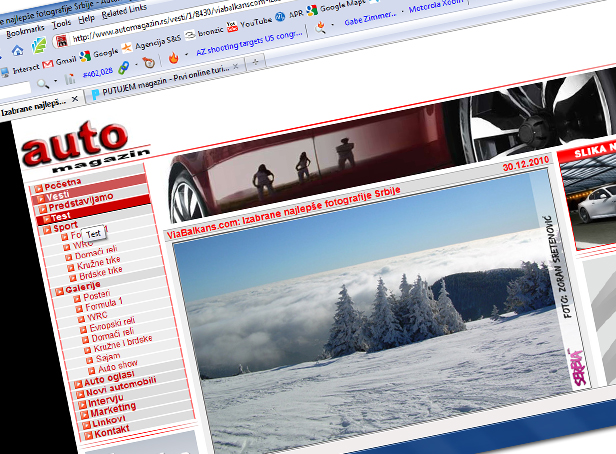Open the Tools menu
This screenshot has height=454, width=616.
click(x=62, y=24)
